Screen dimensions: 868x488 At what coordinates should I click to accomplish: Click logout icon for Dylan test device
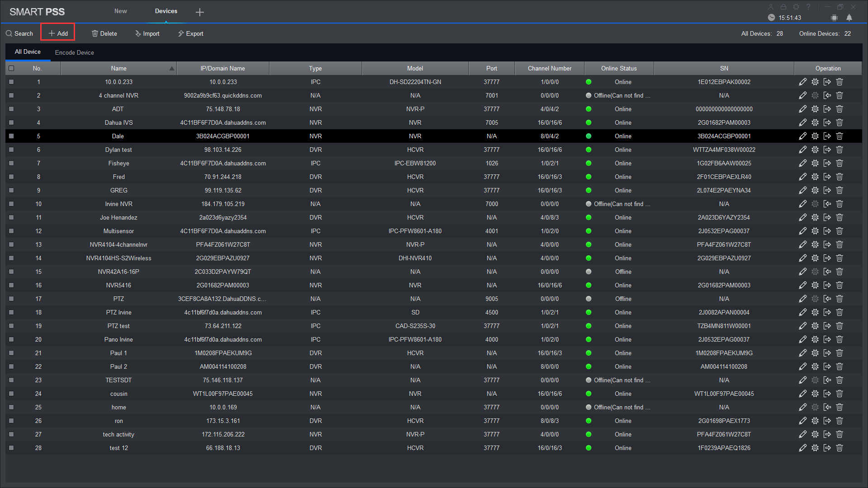coord(827,150)
